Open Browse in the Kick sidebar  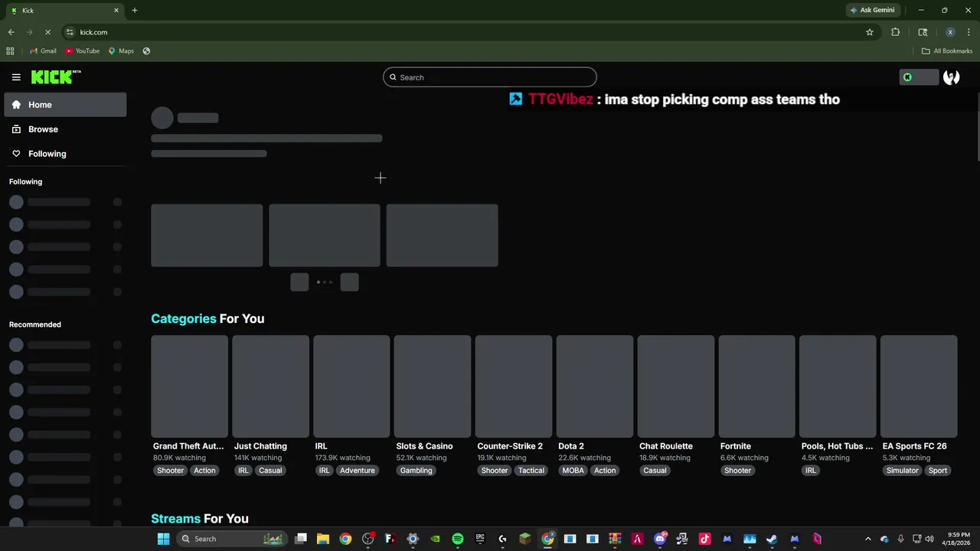click(x=66, y=129)
